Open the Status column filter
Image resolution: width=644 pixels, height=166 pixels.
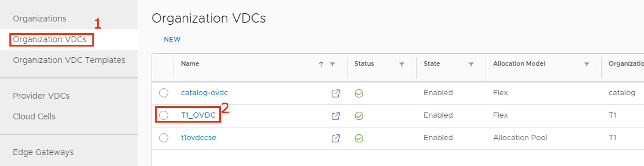click(402, 64)
